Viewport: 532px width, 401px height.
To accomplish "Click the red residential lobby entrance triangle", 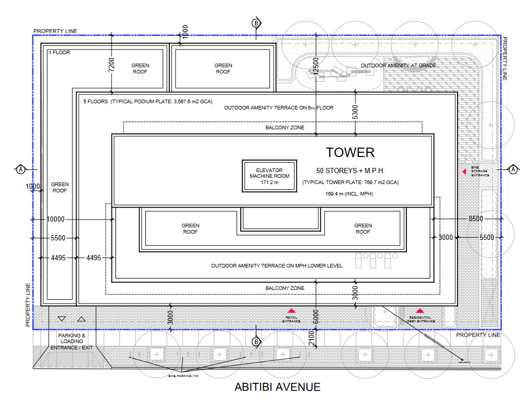I will pyautogui.click(x=419, y=311).
